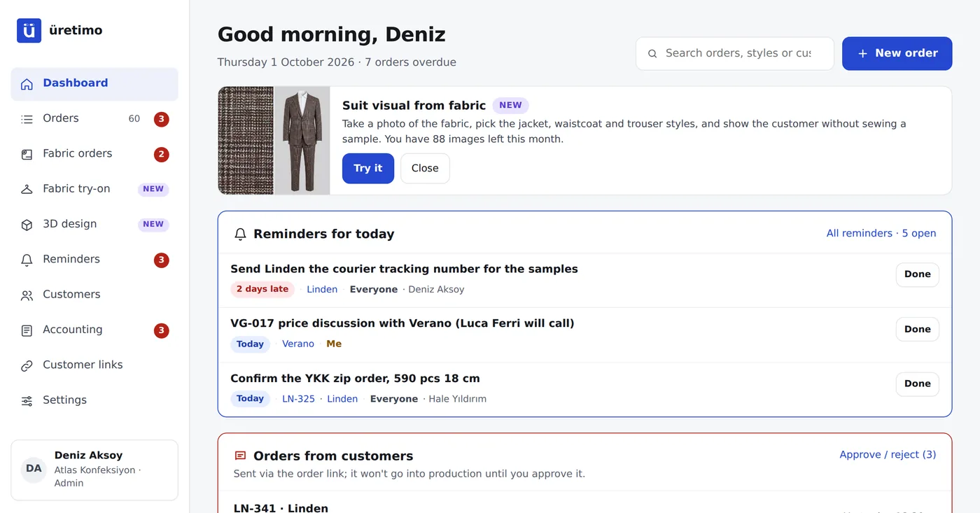Mark the VG-017 price discussion reminder Done
The height and width of the screenshot is (513, 980).
click(917, 329)
